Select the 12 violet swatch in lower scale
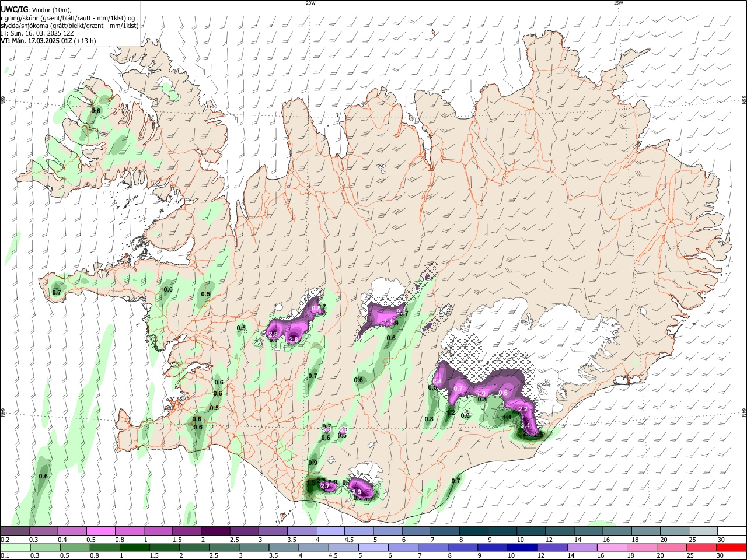The width and height of the screenshot is (747, 560). (551, 547)
